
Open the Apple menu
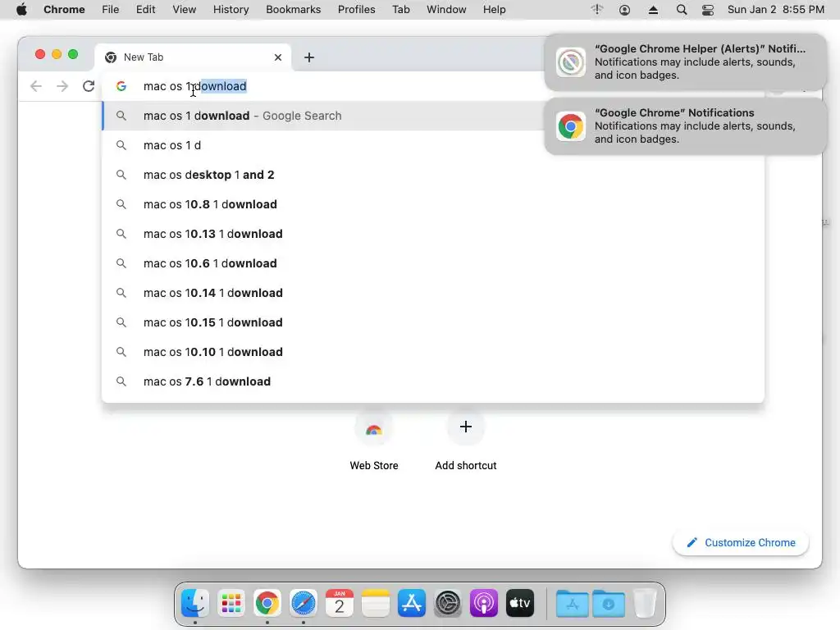coord(21,10)
